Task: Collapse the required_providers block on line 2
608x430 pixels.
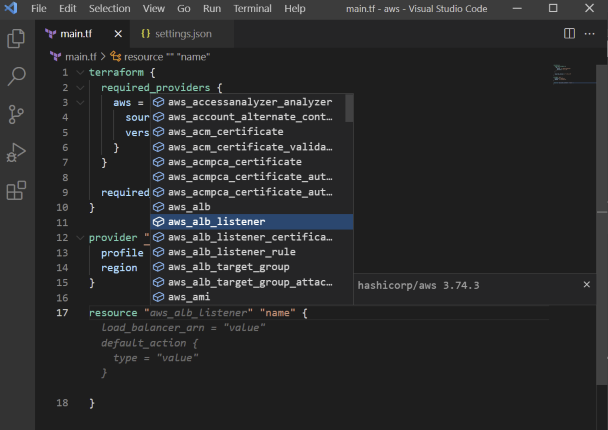Action: pyautogui.click(x=80, y=88)
